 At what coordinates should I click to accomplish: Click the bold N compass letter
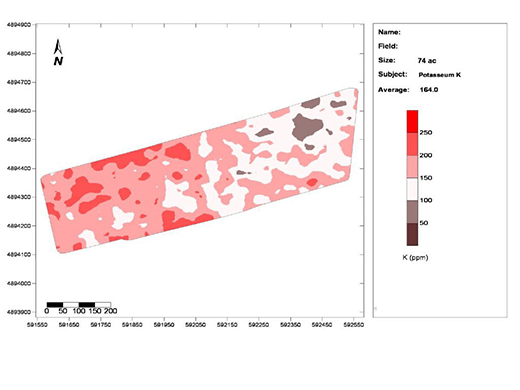[58, 61]
